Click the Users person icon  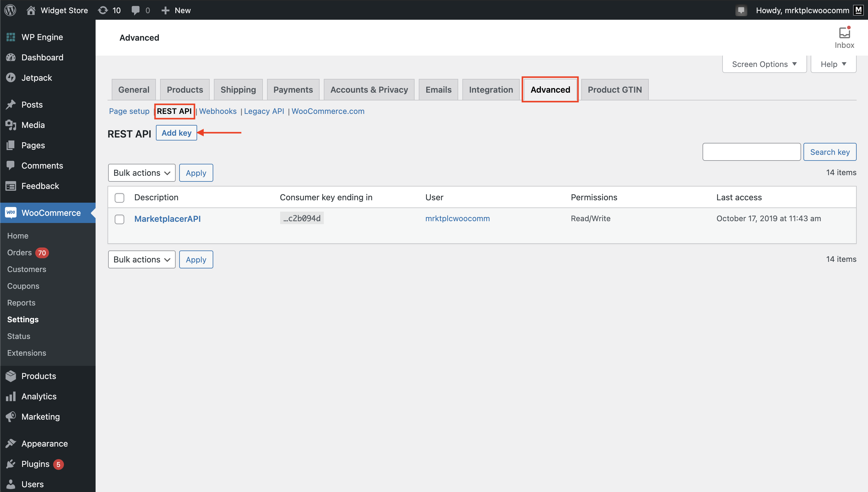pos(11,484)
